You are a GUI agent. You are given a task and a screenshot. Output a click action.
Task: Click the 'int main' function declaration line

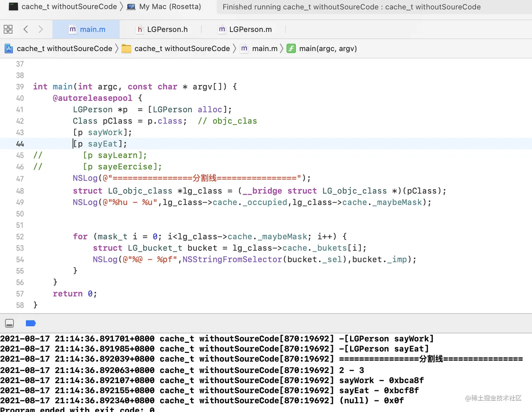point(135,87)
